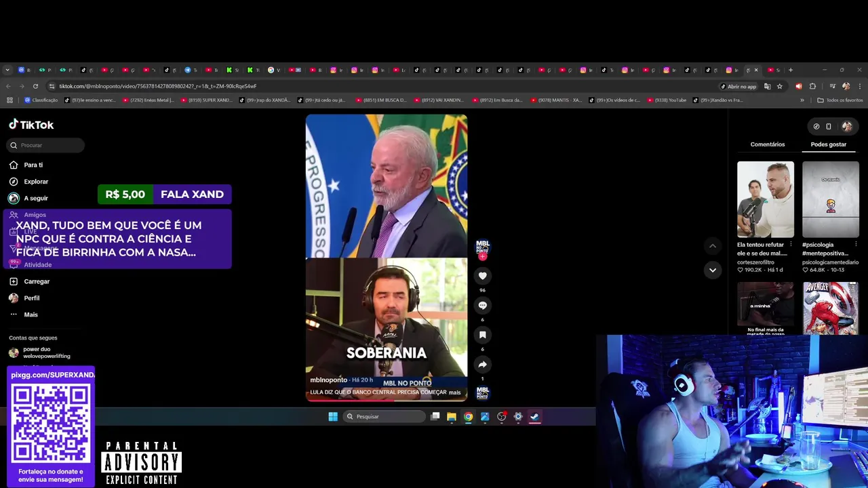Open options for #psicologia video
This screenshot has width=868, height=488.
point(856,245)
